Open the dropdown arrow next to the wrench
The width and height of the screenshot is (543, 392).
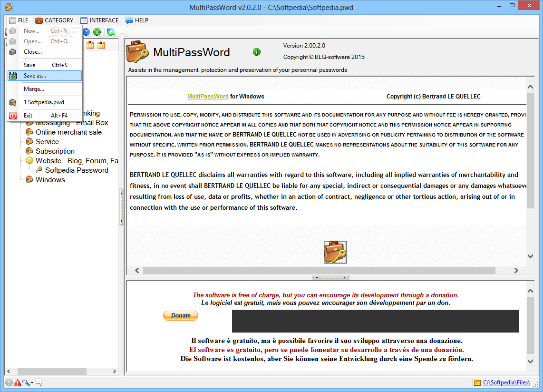[x=32, y=382]
